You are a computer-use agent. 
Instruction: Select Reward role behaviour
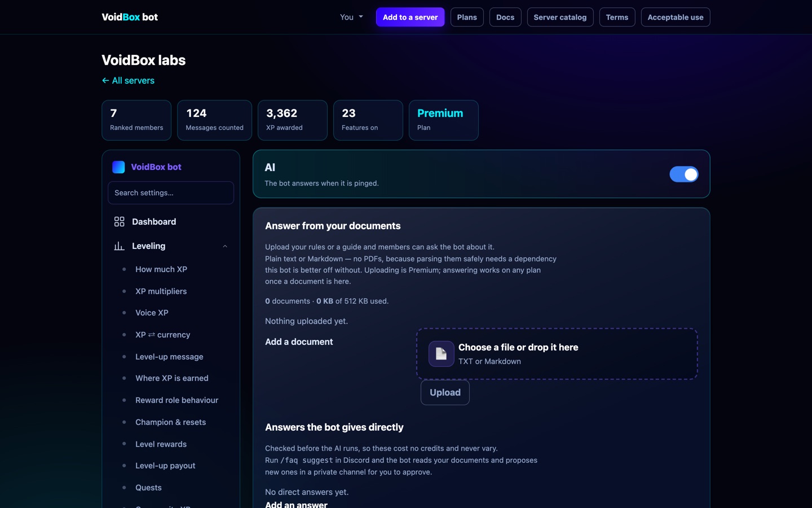(x=176, y=400)
